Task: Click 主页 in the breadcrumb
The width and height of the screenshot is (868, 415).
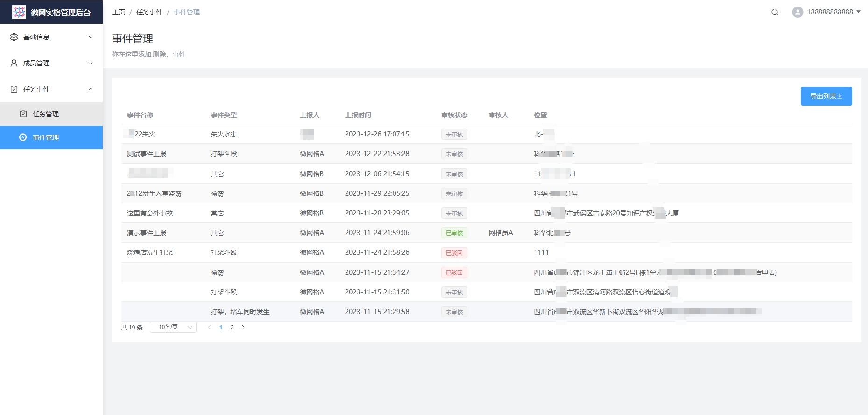Action: click(x=119, y=12)
